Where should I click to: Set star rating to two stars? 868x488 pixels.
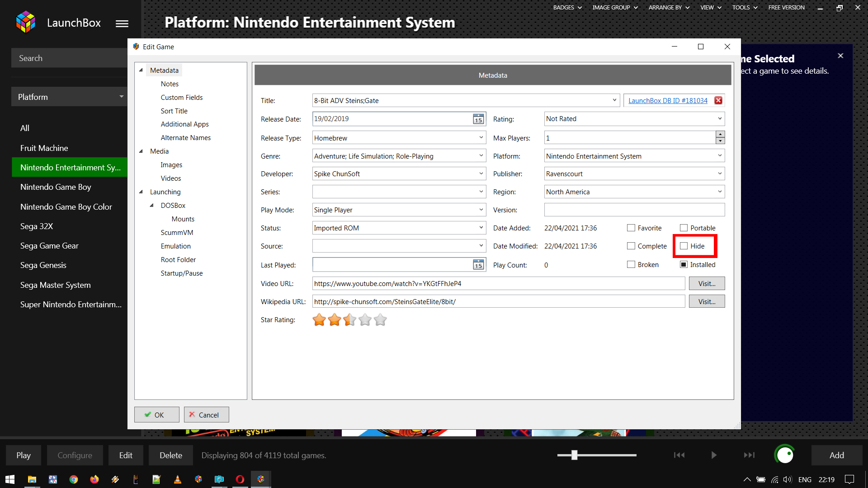click(335, 320)
